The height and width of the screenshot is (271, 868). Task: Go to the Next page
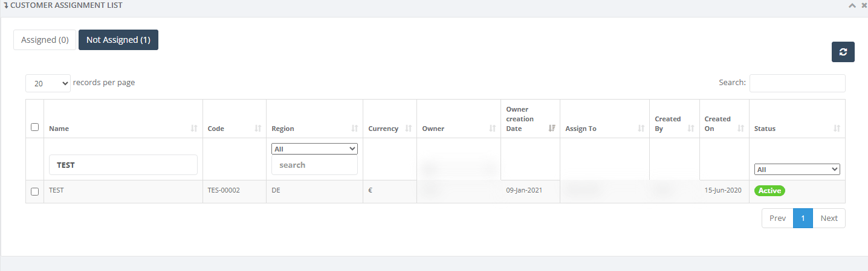click(829, 218)
